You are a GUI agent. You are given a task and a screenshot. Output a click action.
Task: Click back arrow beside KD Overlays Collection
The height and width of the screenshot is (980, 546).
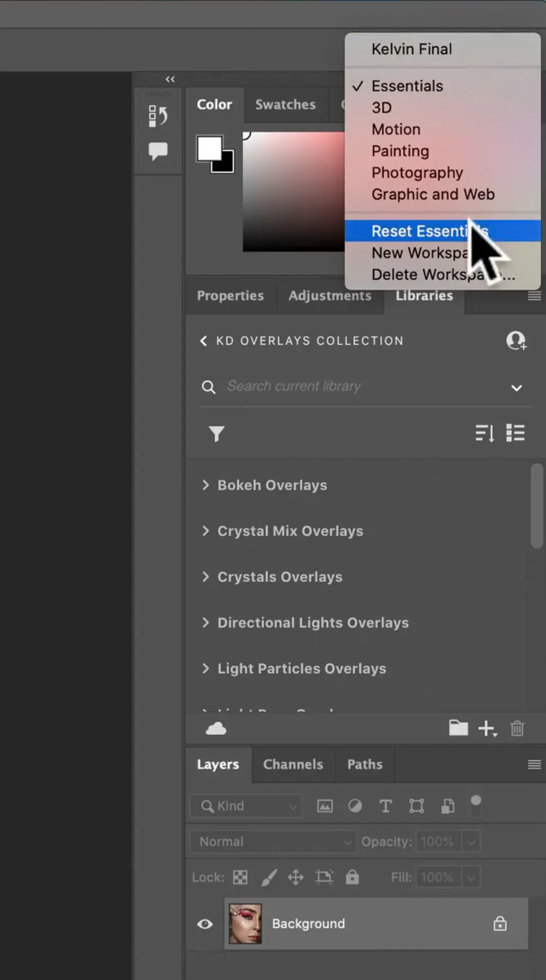pos(203,341)
